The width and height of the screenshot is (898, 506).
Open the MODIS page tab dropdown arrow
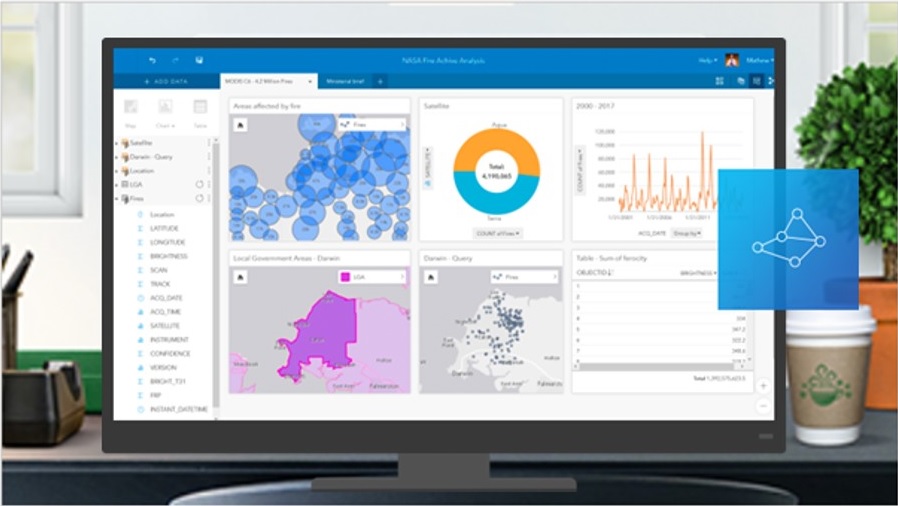pyautogui.click(x=310, y=82)
